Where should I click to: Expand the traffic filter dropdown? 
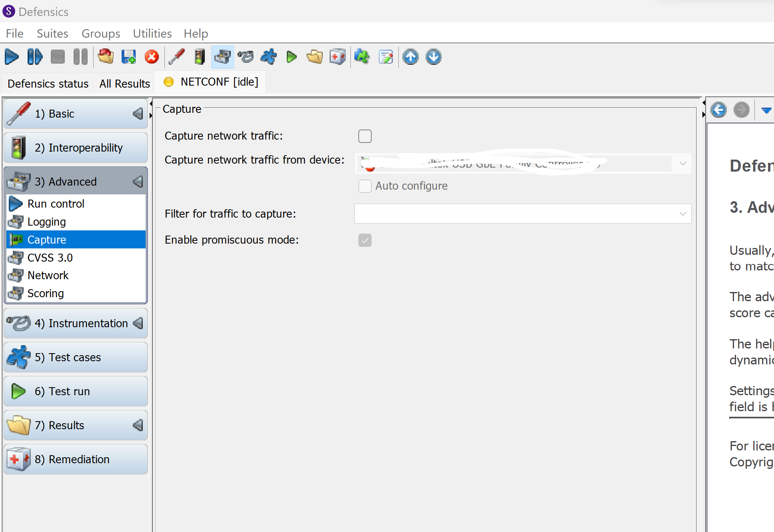click(x=682, y=214)
